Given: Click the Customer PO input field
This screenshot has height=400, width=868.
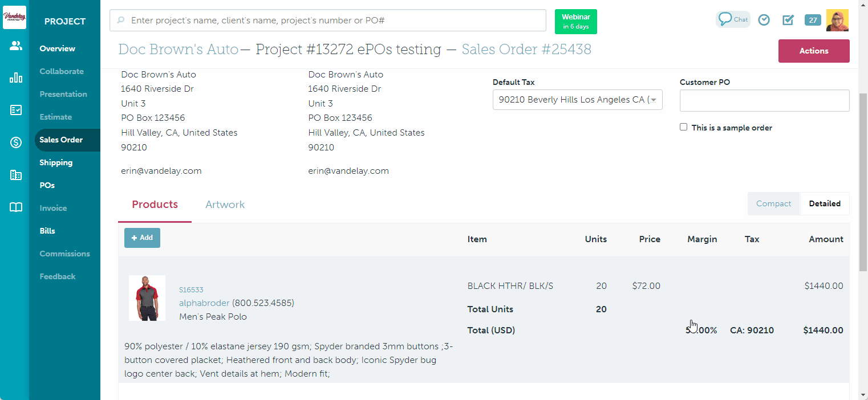Looking at the screenshot, I should coord(764,101).
